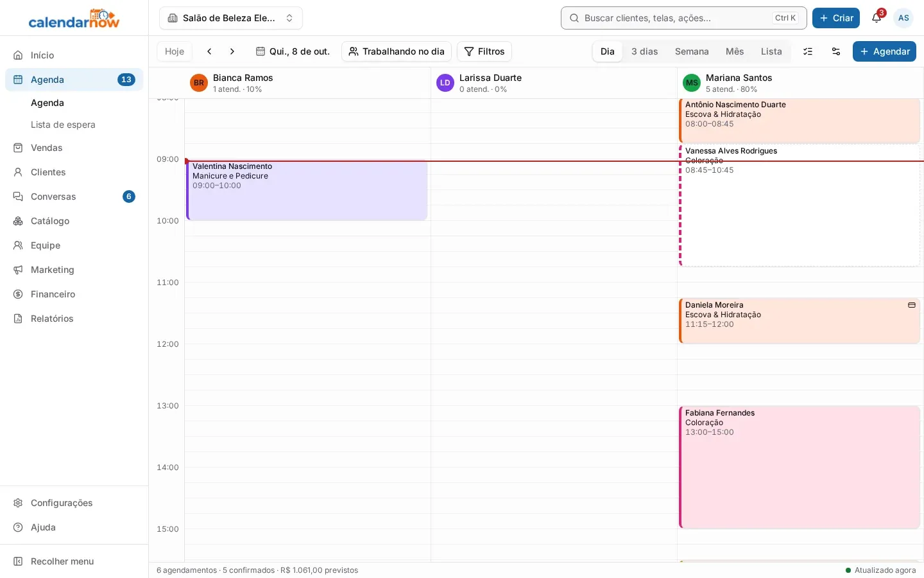Click the Agenda badge showing 13
Viewport: 924px width, 578px height.
(126, 80)
